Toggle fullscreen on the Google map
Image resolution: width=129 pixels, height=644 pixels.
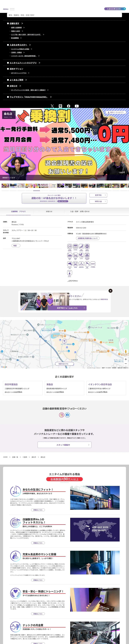pyautogui.click(x=126, y=323)
